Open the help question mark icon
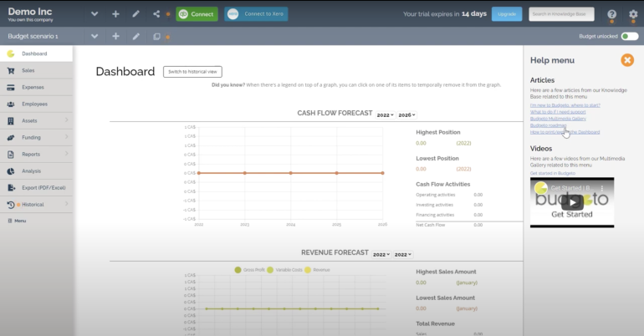The image size is (644, 336). (x=611, y=14)
